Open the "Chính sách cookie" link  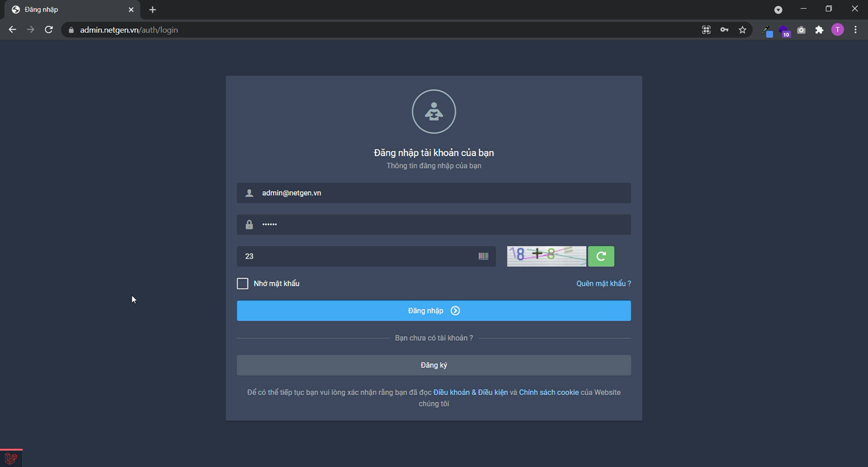coord(548,393)
